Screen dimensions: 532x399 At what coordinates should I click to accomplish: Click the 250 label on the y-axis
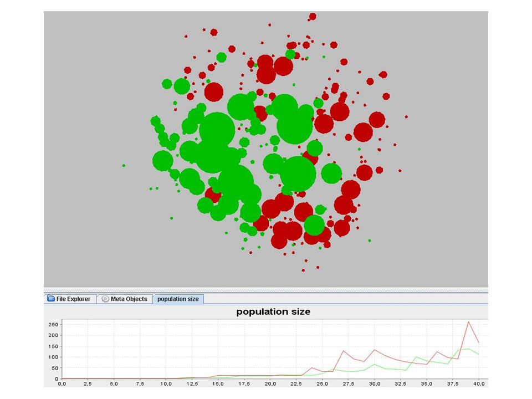pyautogui.click(x=53, y=324)
